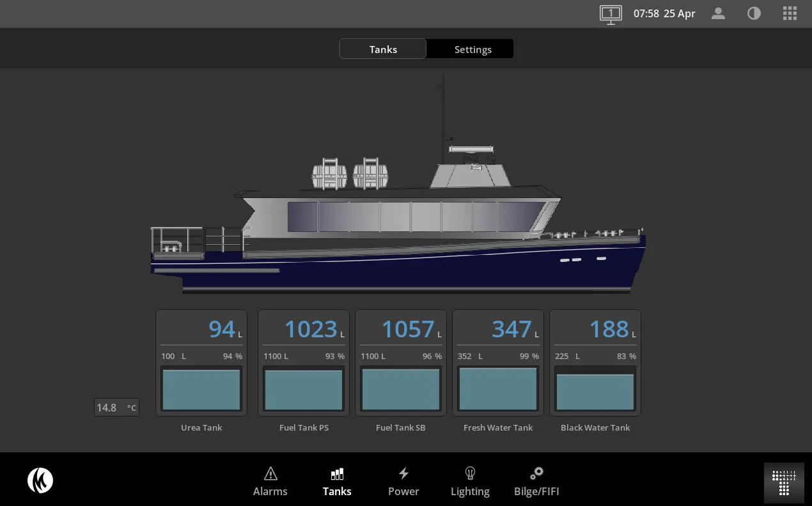
Task: Click the vessel side-view image
Action: (x=398, y=185)
